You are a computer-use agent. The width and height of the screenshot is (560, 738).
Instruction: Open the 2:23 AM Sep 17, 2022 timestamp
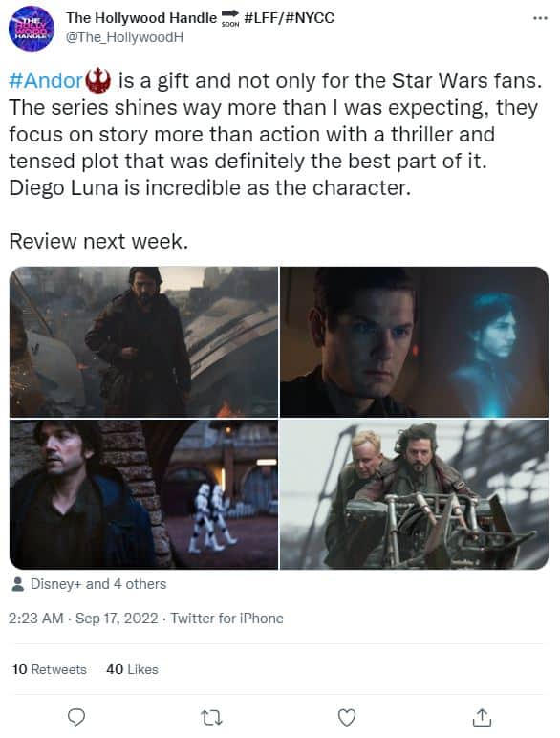[x=83, y=618]
